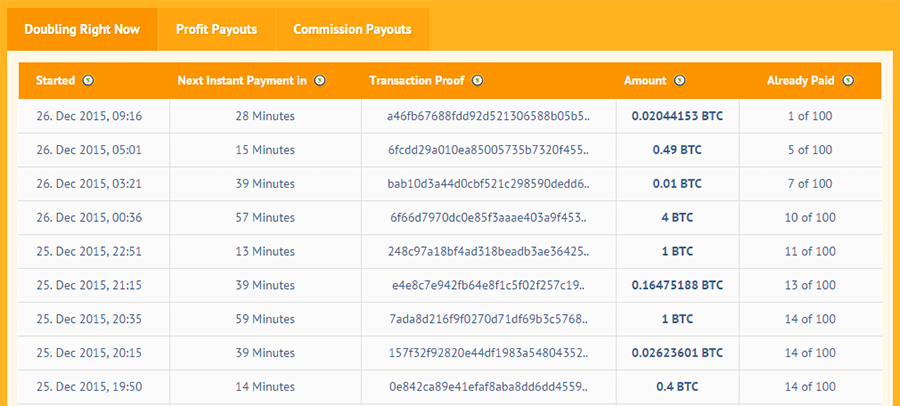Image resolution: width=900 pixels, height=406 pixels.
Task: Click info icon beside Next Instant Payment in
Action: click(x=320, y=81)
